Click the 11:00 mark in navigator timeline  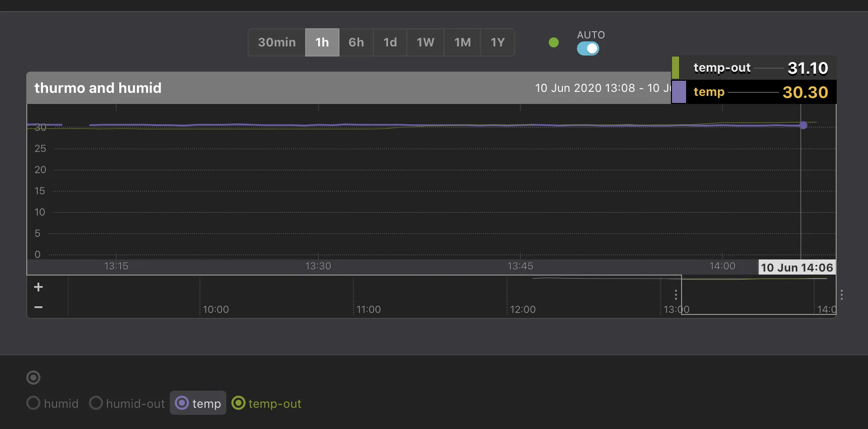(368, 309)
